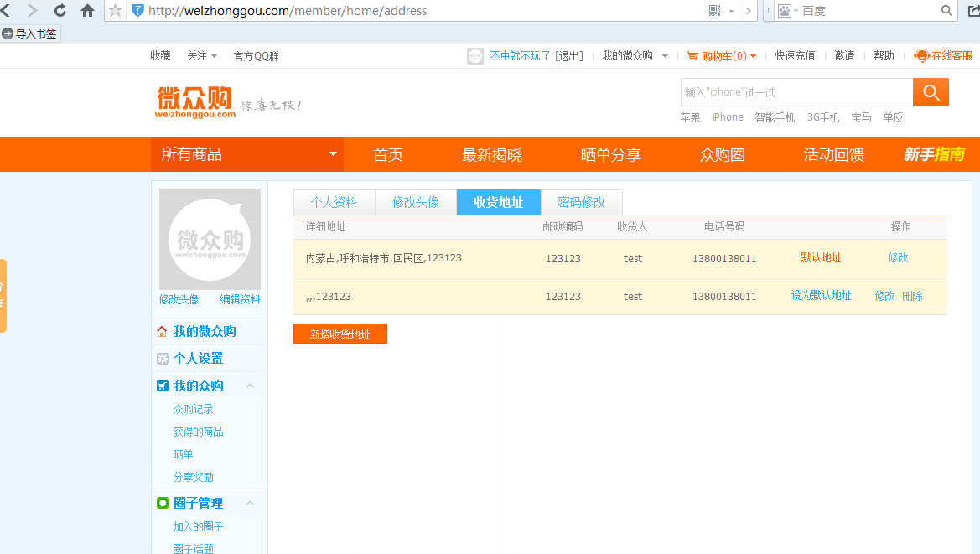Open QR code icon in address bar
The image size is (980, 554).
715,11
